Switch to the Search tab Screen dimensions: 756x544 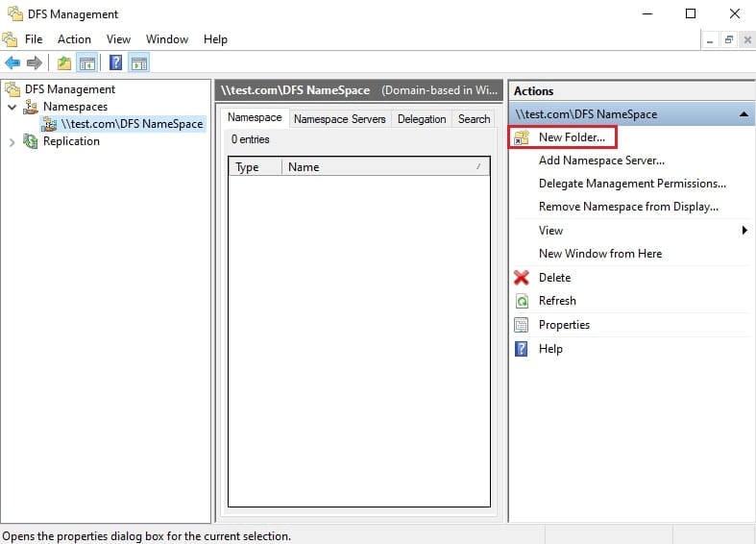point(474,119)
